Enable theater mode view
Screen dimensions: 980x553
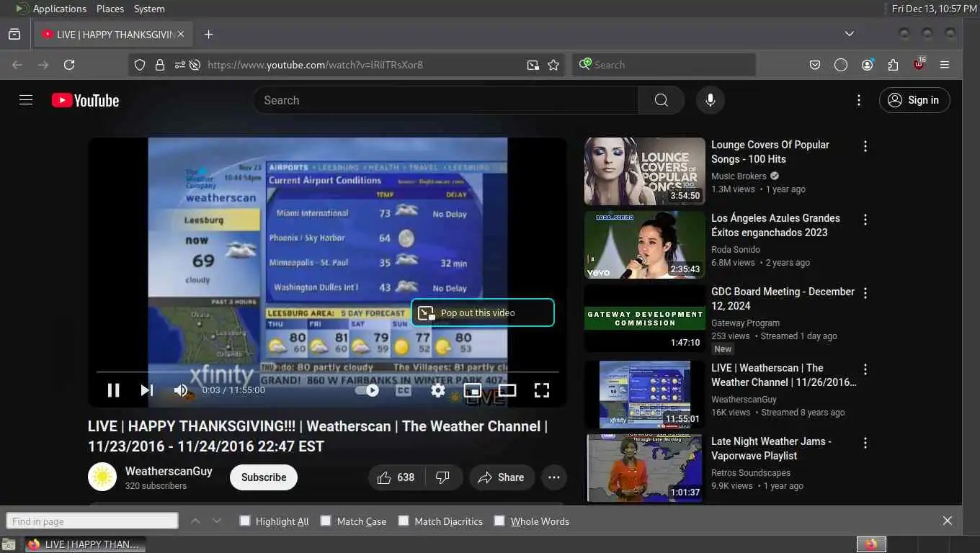(507, 390)
